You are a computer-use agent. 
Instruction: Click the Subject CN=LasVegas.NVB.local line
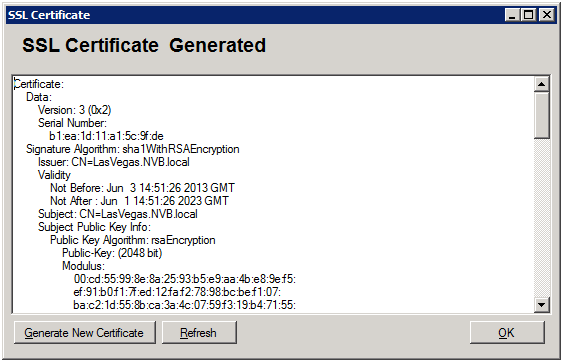pos(118,214)
